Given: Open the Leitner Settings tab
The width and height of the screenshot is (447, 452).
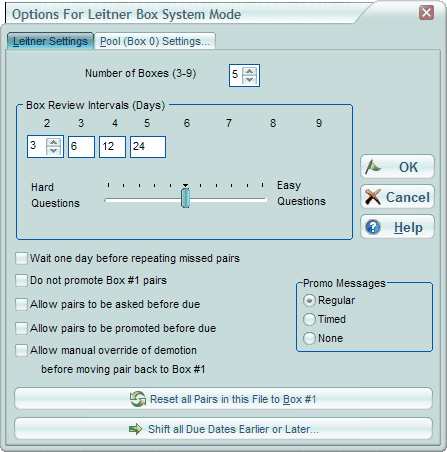Looking at the screenshot, I should point(50,41).
